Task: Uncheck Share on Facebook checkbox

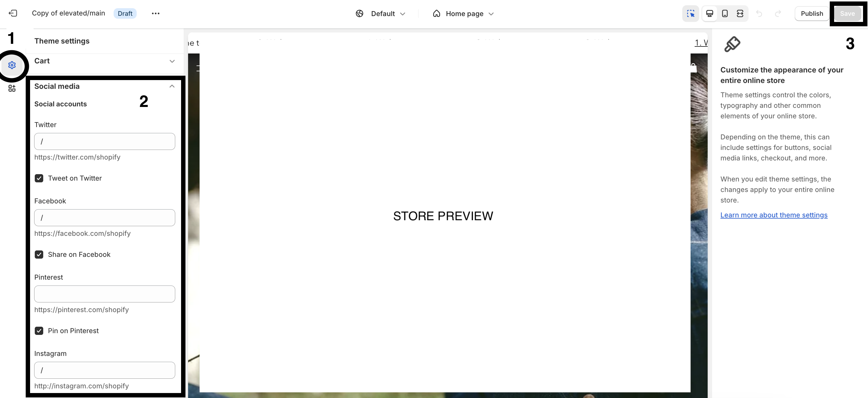Action: pyautogui.click(x=39, y=255)
